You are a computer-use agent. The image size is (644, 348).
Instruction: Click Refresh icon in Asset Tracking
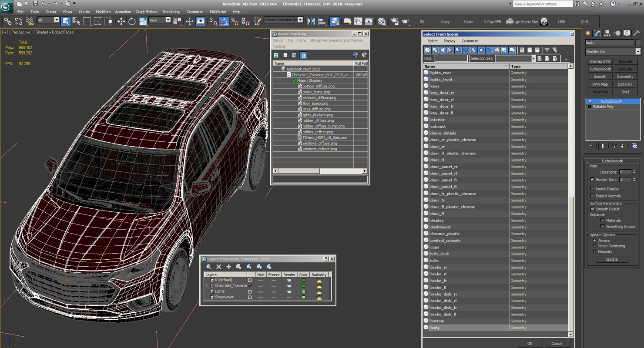coord(276,55)
